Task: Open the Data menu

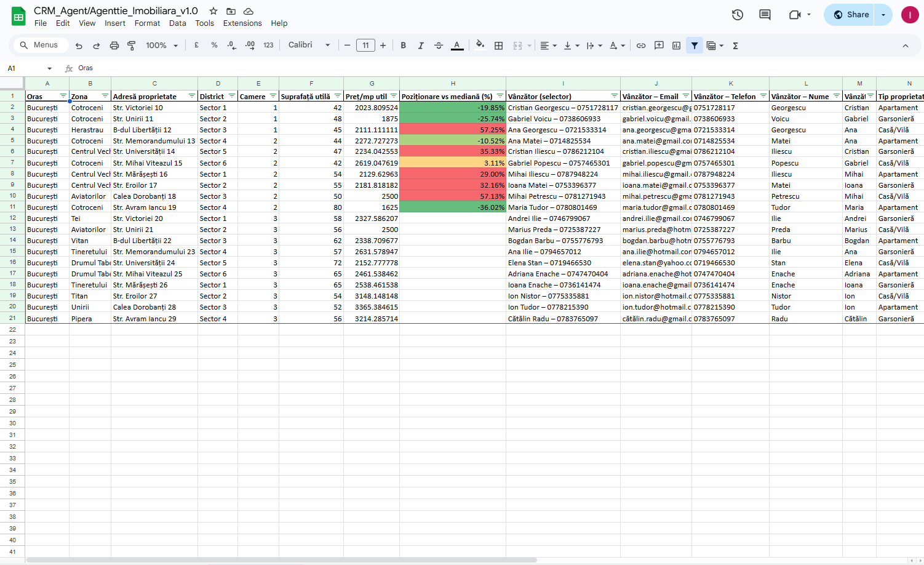Action: (177, 23)
